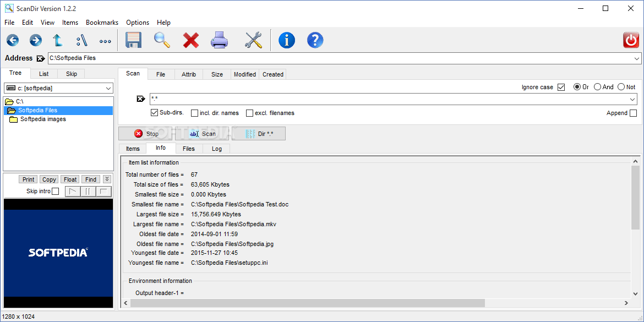Click the red X delete icon
Screen dimensions: 644x322
[191, 40]
